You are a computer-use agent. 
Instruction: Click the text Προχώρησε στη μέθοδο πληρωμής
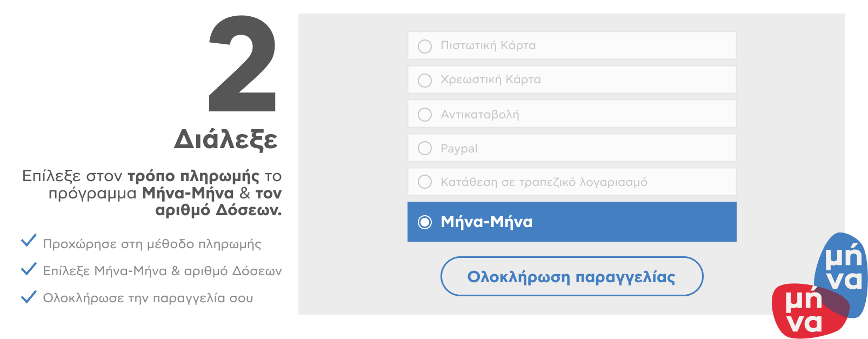tap(152, 244)
